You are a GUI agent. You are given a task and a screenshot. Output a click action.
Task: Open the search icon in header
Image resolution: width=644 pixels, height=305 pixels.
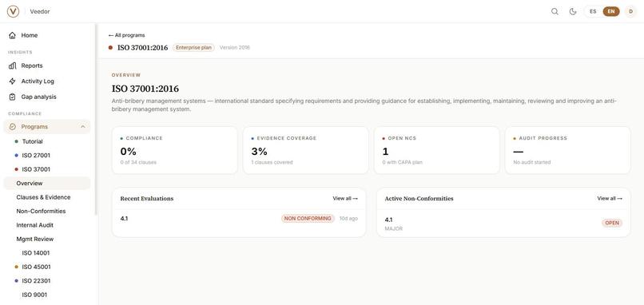coord(555,11)
